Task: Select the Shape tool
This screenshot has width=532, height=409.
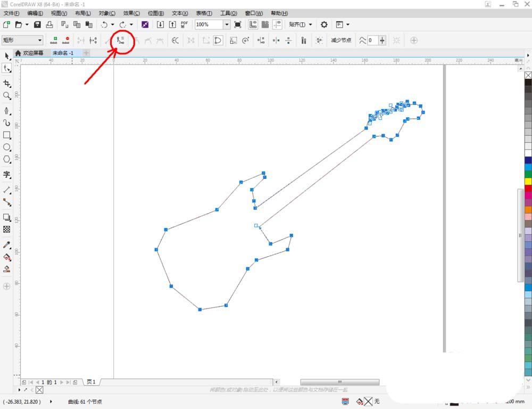Action: tap(7, 68)
